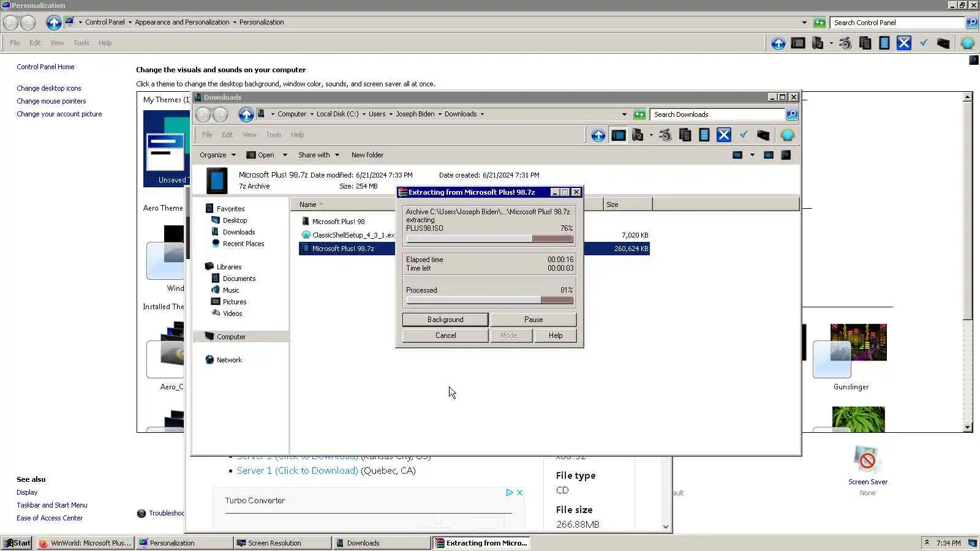Viewport: 980px width, 551px height.
Task: Click the stacked-pages copy icon in Downloads toolbar
Action: point(685,135)
